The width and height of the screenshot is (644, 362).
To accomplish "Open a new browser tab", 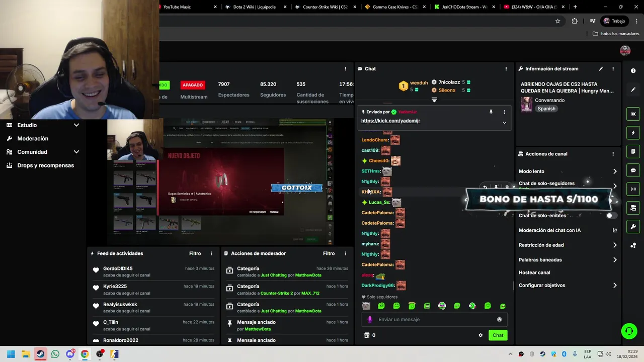I will [x=575, y=7].
